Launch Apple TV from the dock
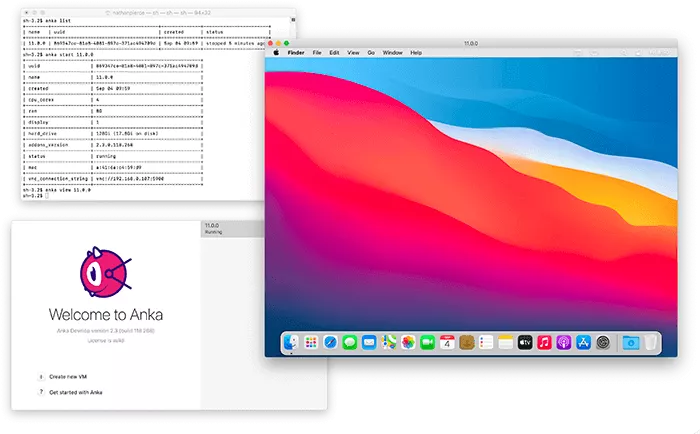The height and width of the screenshot is (434, 700). tap(525, 343)
